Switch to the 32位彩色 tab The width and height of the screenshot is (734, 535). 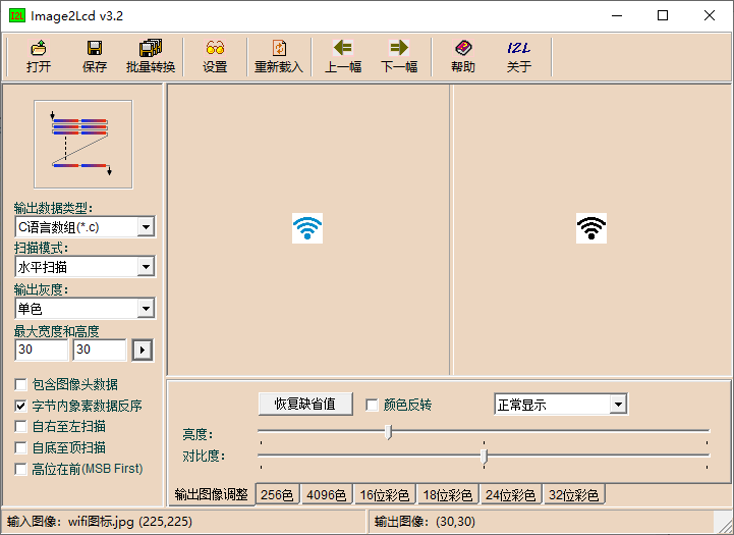[574, 495]
